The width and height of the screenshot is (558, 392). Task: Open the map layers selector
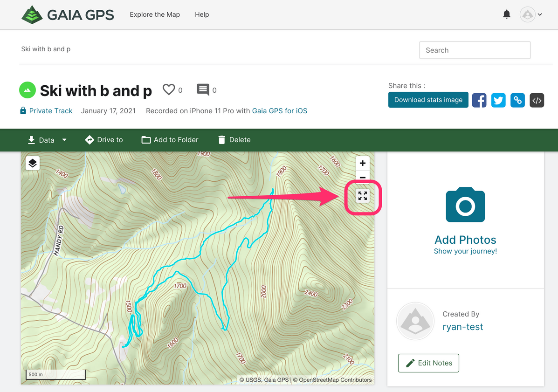[32, 163]
